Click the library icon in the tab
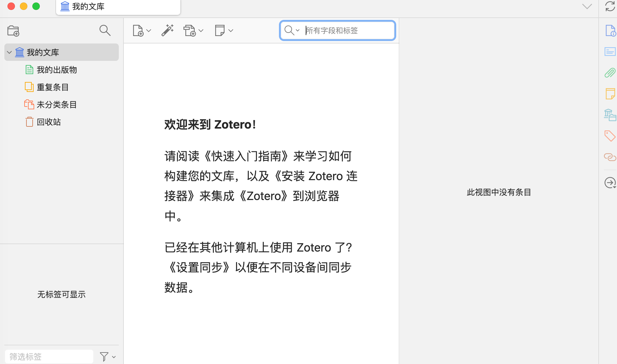The image size is (617, 364). 65,7
